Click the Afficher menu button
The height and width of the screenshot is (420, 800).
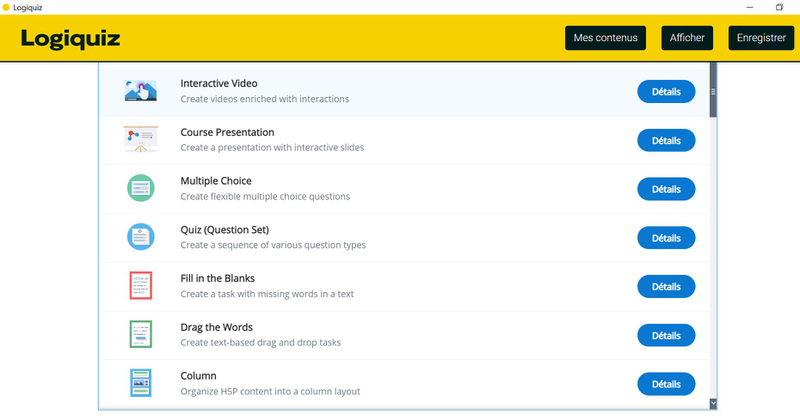[x=687, y=39]
